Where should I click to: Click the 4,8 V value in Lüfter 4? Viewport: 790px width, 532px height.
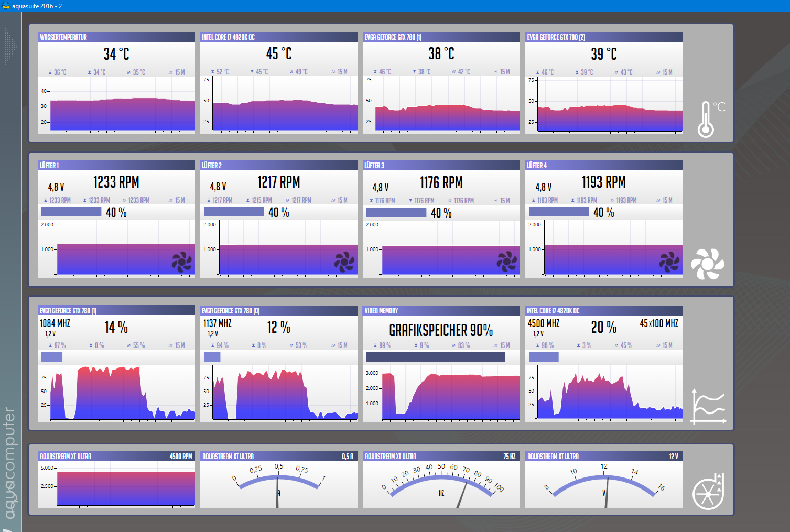544,187
